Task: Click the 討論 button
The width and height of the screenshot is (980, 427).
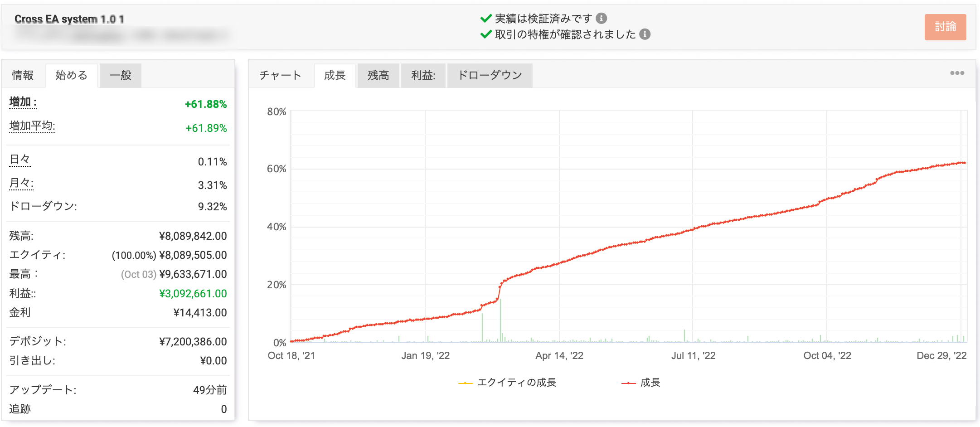Action: tap(946, 27)
